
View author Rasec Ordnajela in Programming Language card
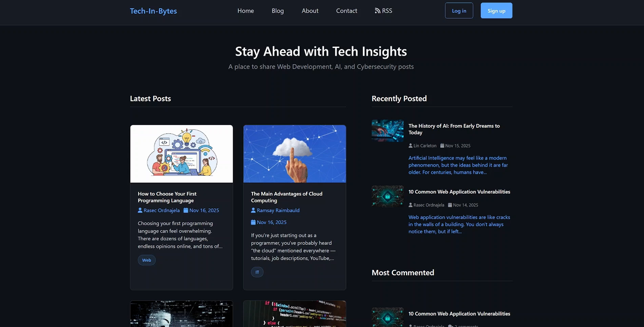[162, 210]
